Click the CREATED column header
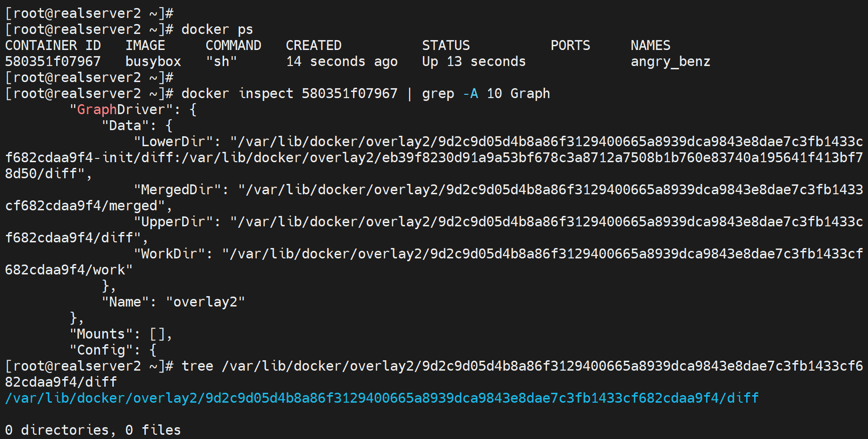Screen dimensions: 868x439 click(313, 46)
